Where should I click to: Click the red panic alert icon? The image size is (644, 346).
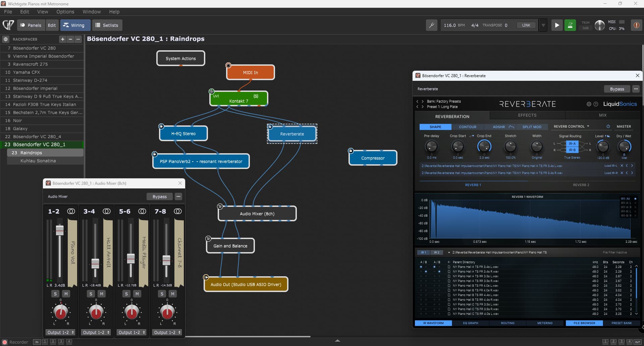tap(636, 25)
